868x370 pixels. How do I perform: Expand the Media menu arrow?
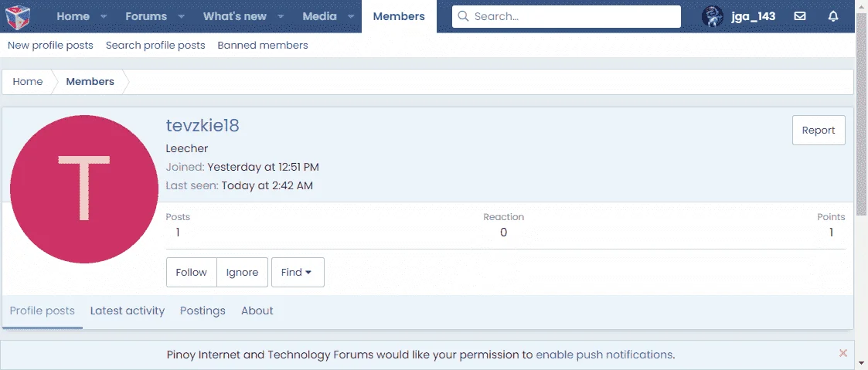[x=350, y=16]
